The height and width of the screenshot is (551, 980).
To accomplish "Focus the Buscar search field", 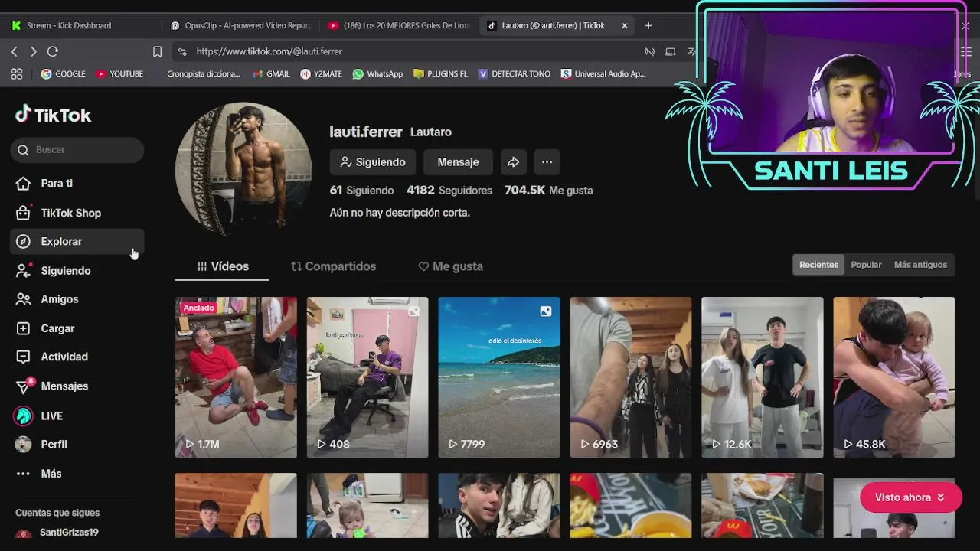I will [x=77, y=150].
